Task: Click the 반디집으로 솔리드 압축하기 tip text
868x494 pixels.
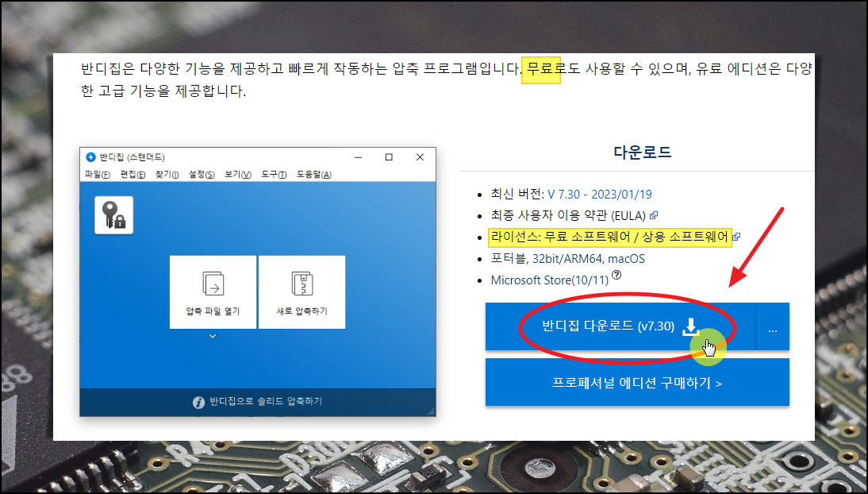Action: pos(266,401)
